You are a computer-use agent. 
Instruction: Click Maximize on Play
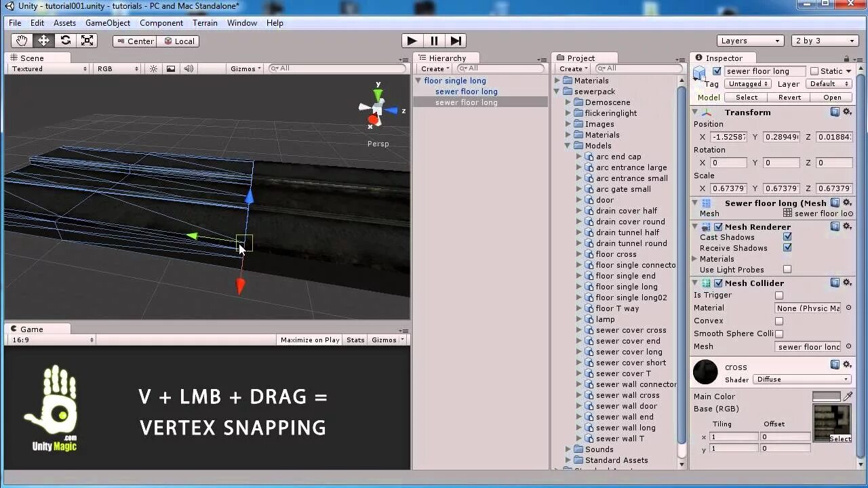click(310, 340)
